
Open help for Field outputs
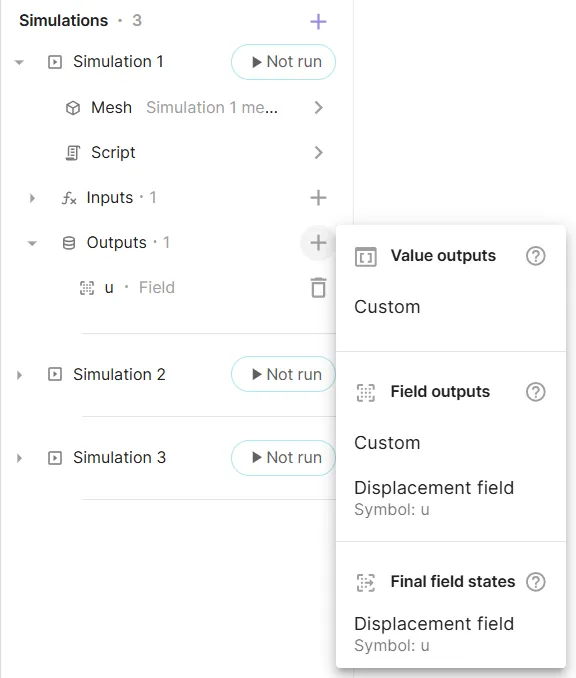point(535,392)
